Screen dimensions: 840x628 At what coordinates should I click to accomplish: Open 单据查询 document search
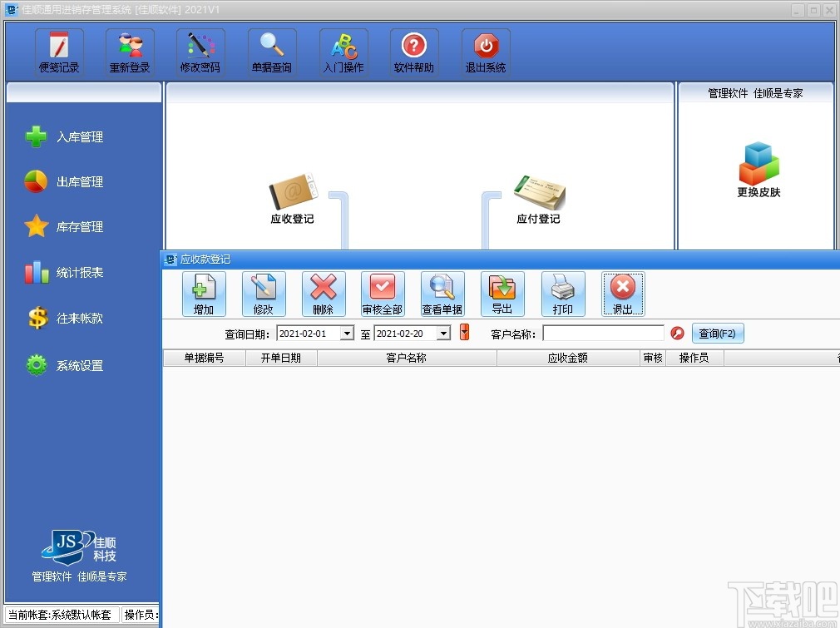point(272,52)
